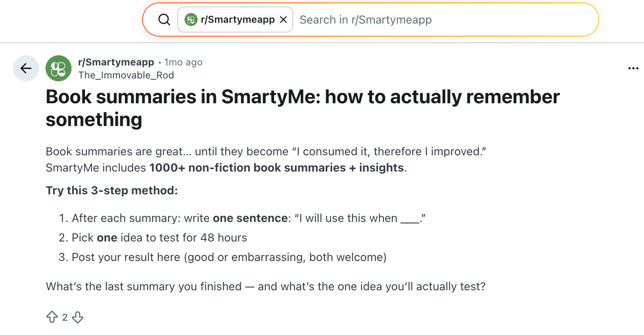644x335 pixels.
Task: Click the closing question about last summary
Action: 265,287
